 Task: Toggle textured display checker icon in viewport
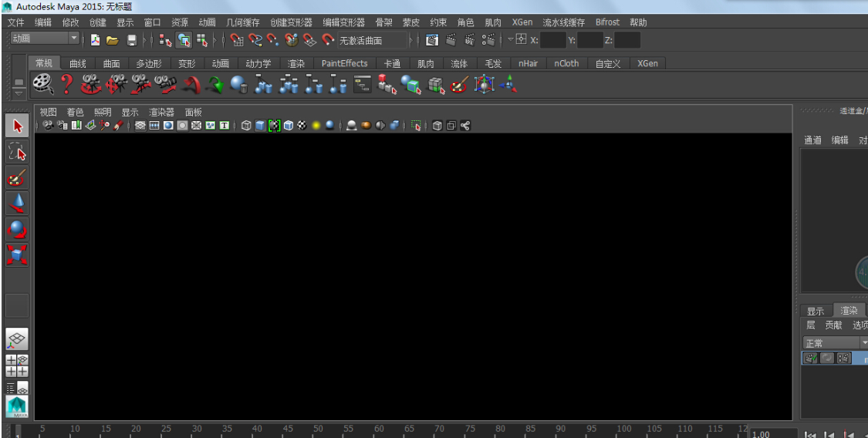[x=302, y=126]
